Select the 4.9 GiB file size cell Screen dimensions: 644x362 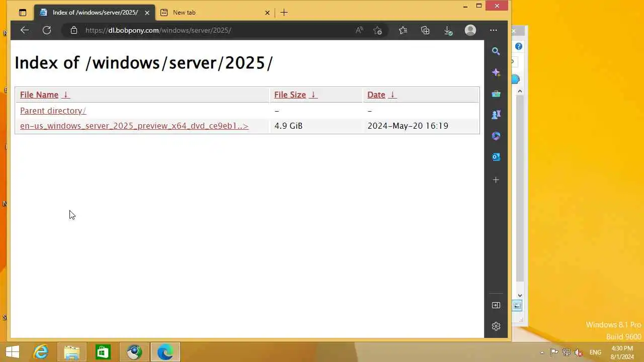pos(288,126)
